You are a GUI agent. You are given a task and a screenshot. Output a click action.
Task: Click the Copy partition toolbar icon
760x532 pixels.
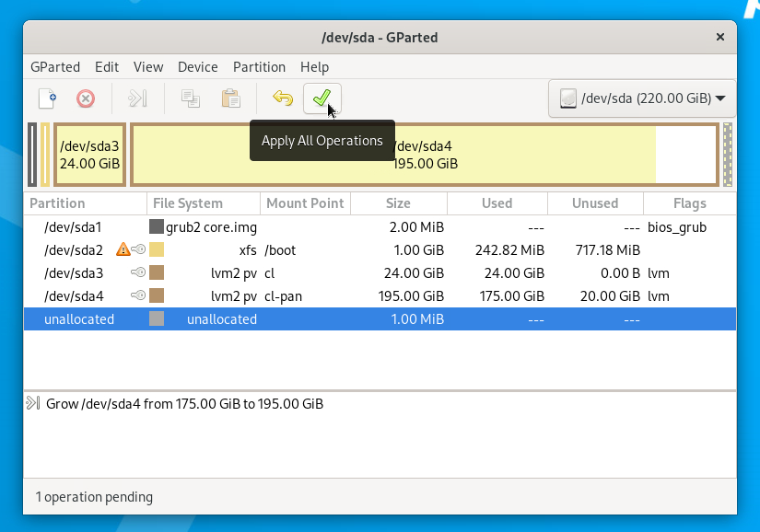tap(191, 98)
